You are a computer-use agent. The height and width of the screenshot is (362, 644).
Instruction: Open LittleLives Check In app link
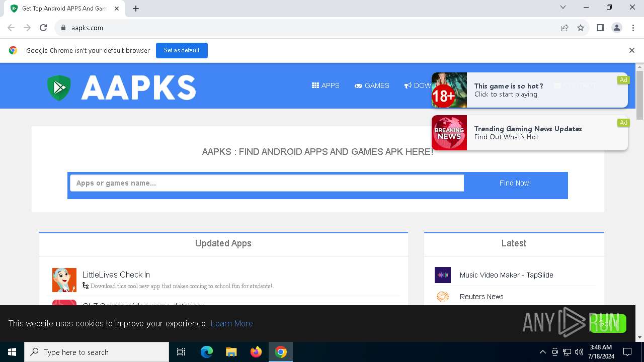tap(116, 275)
